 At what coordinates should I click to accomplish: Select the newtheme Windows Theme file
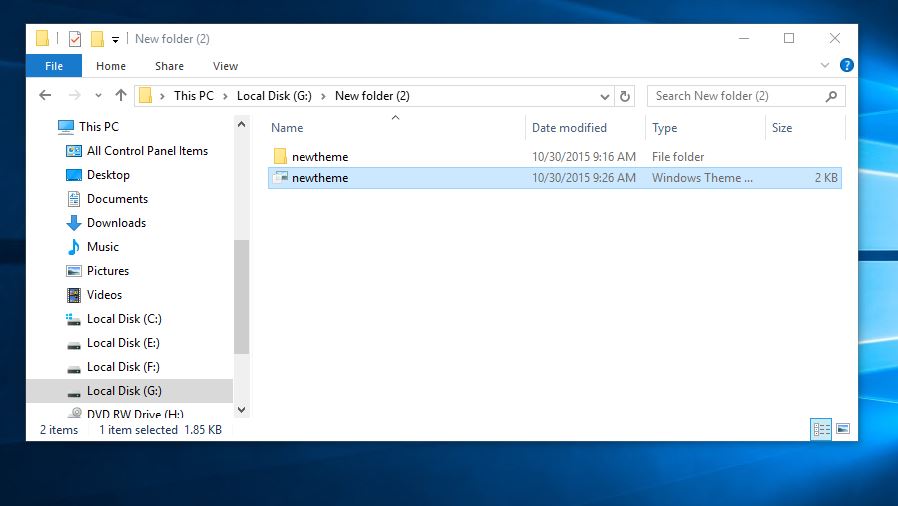(554, 178)
